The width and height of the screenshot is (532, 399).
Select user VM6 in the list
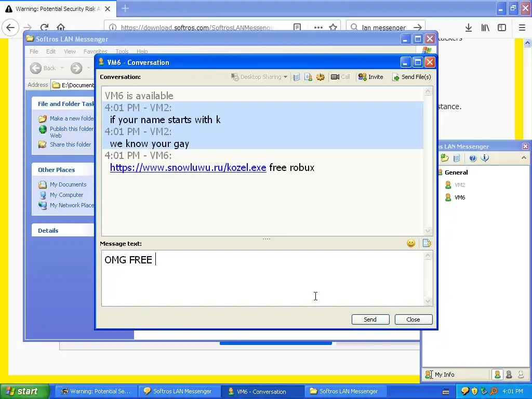(x=459, y=197)
